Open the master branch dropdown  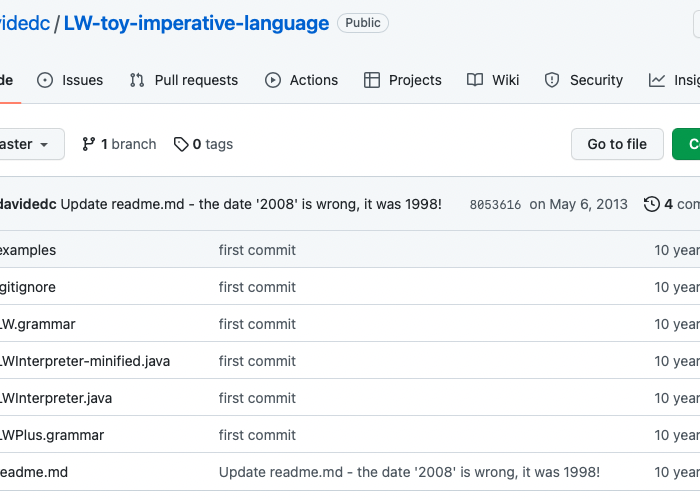pos(26,144)
